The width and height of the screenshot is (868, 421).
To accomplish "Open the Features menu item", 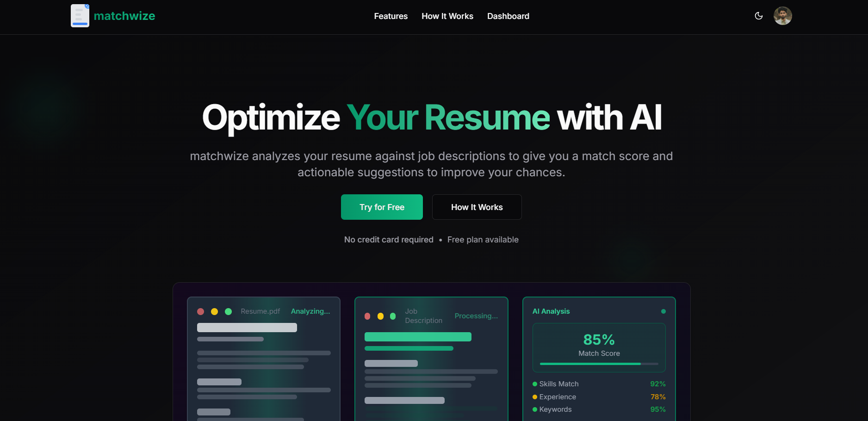I will [391, 16].
